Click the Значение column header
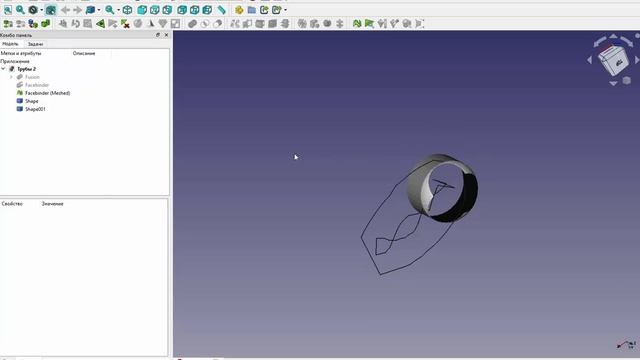640x360 pixels. 52,204
